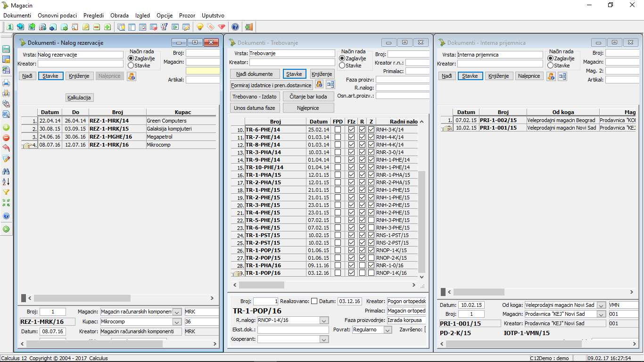
Task: Expand the Povrat dropdown list
Action: (x=387, y=330)
